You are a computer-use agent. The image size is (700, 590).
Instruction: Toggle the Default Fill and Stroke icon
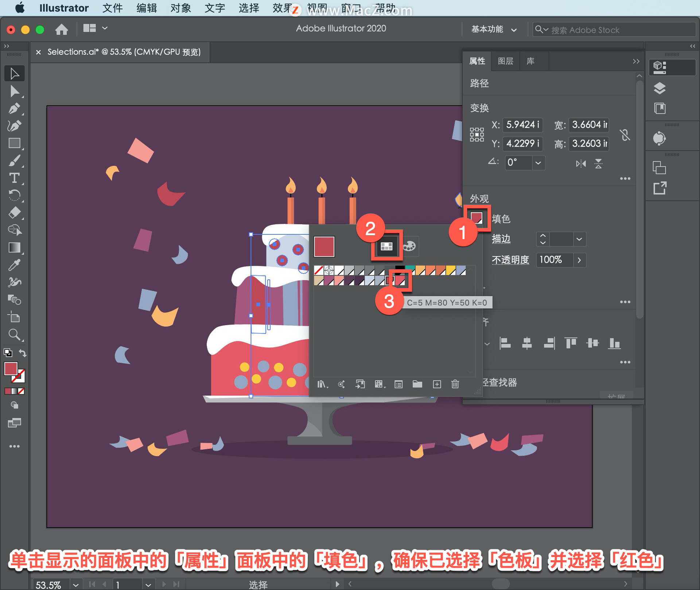coord(8,353)
